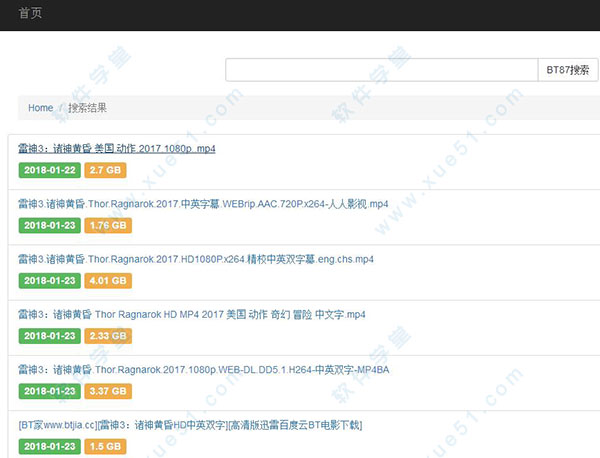Click the 2.33 GB size badge
The width and height of the screenshot is (600, 458).
(108, 336)
